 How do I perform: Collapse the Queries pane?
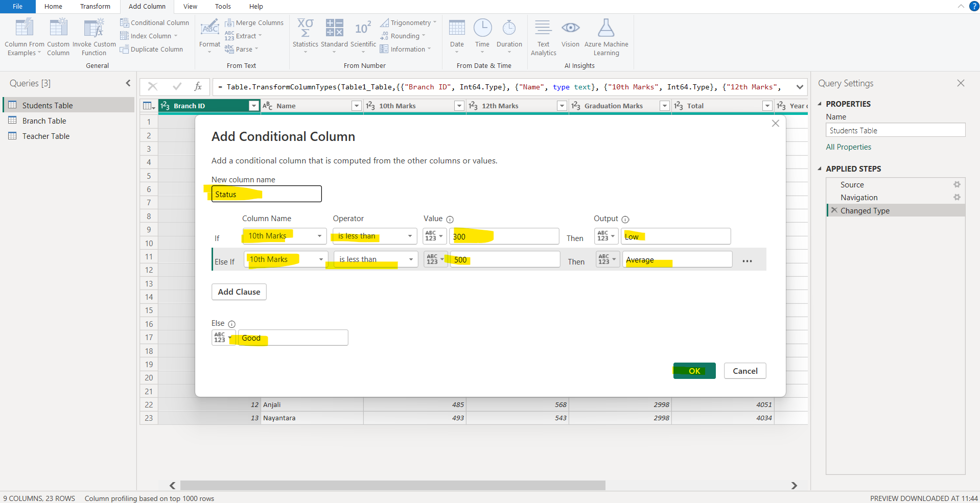(128, 83)
